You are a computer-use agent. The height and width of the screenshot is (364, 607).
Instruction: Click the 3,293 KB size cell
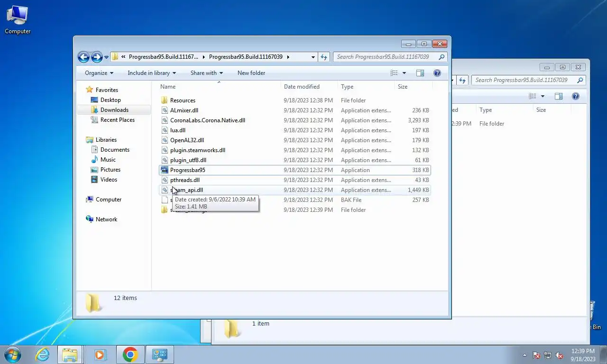[418, 120]
